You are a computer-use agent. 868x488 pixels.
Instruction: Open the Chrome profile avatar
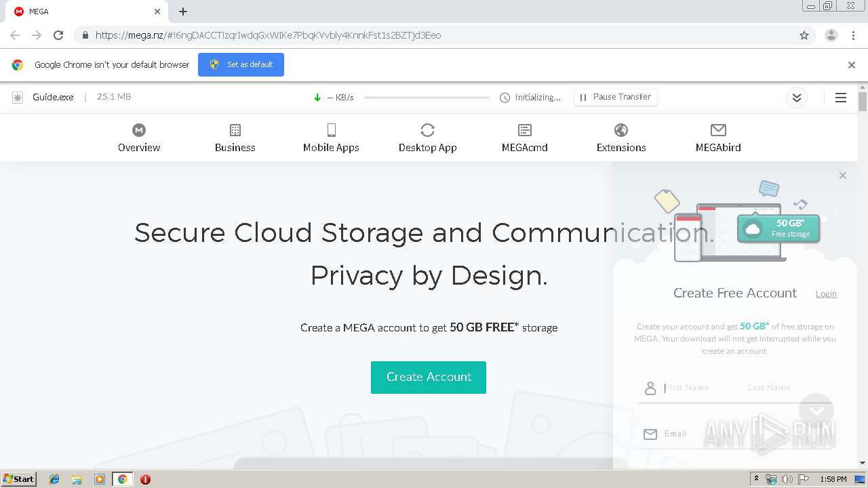pos(831,35)
